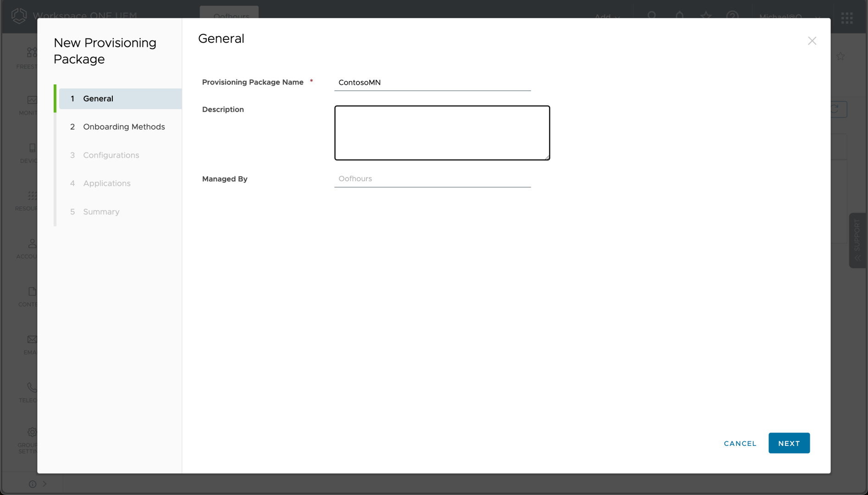Open Groups & Settings gear icon
Image resolution: width=868 pixels, height=495 pixels.
(32, 432)
